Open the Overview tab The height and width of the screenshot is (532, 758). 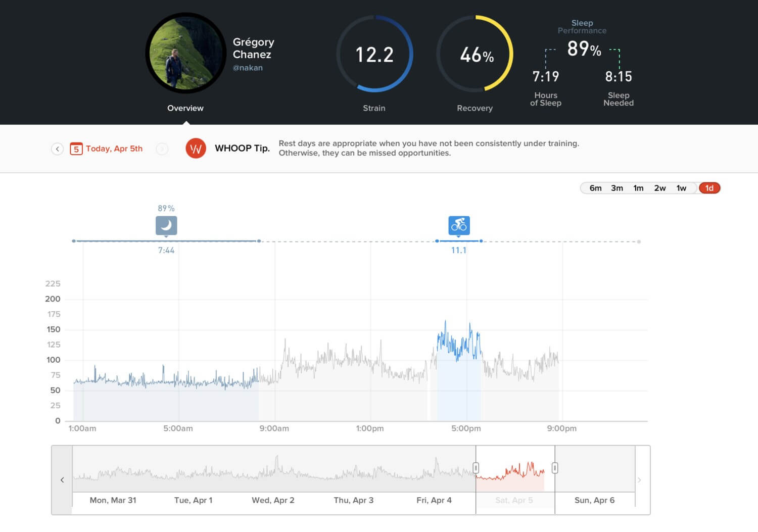click(185, 108)
